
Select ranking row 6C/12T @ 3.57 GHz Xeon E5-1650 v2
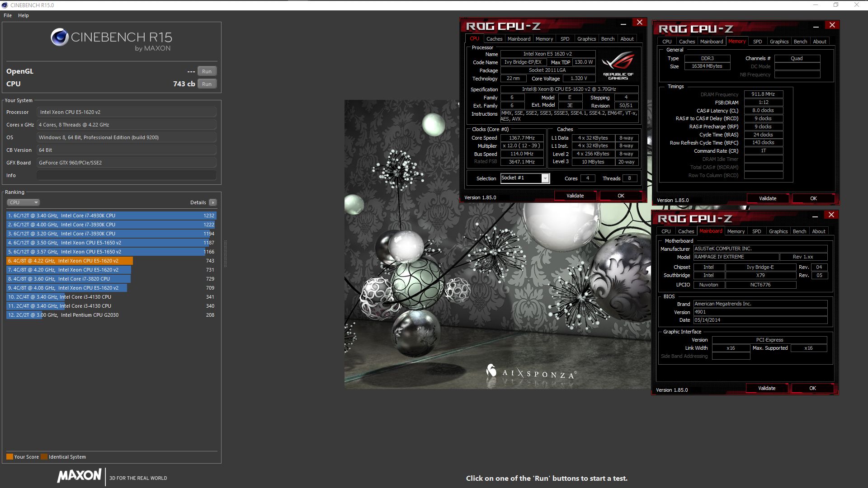coord(111,252)
